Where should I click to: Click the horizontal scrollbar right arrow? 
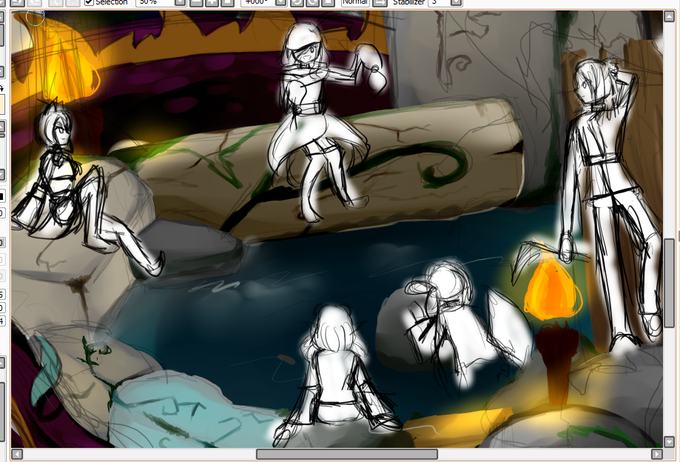(x=657, y=454)
